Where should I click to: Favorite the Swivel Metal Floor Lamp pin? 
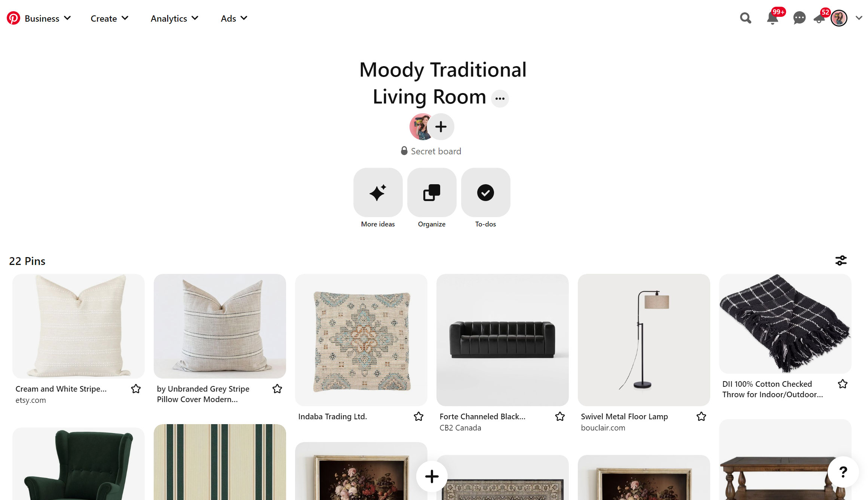click(x=701, y=416)
